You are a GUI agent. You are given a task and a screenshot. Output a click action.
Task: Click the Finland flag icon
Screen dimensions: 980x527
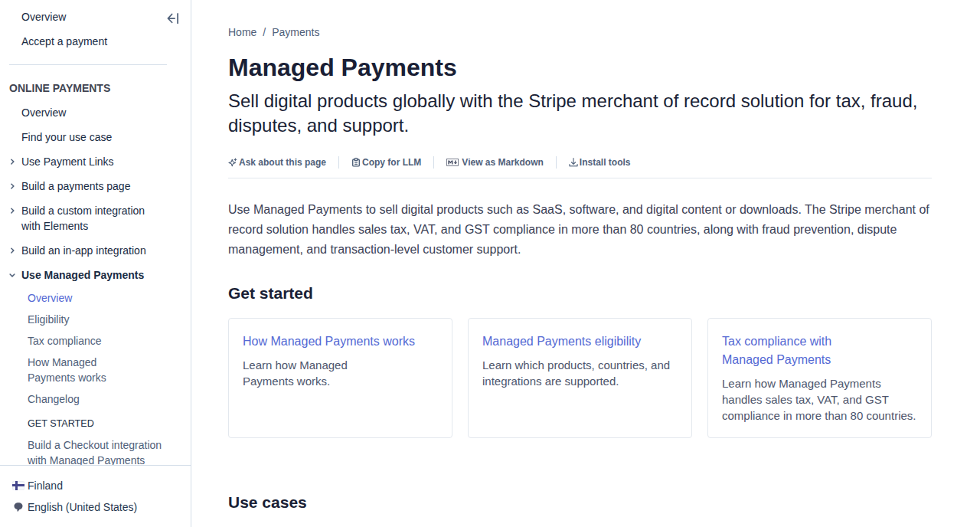(x=18, y=486)
